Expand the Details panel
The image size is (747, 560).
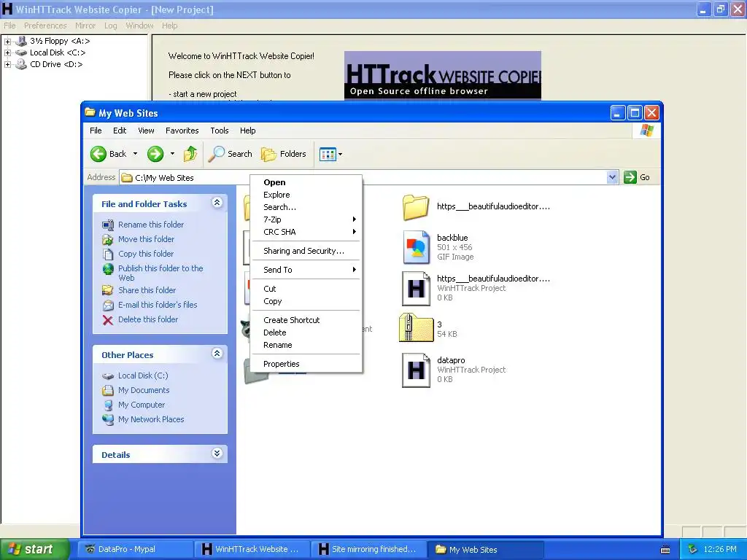pyautogui.click(x=217, y=454)
